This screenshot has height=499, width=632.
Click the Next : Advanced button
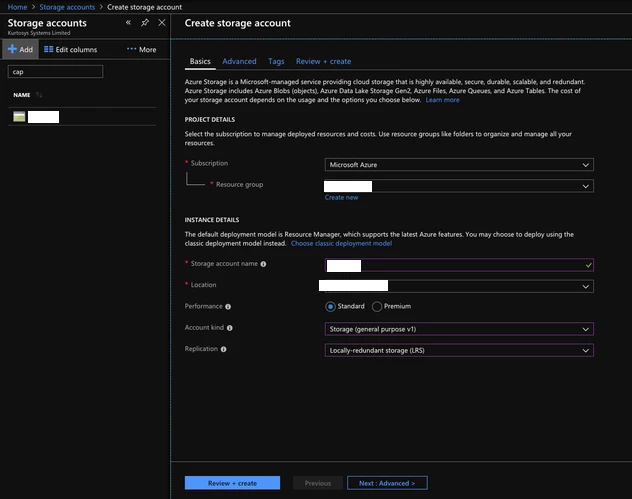(x=387, y=483)
